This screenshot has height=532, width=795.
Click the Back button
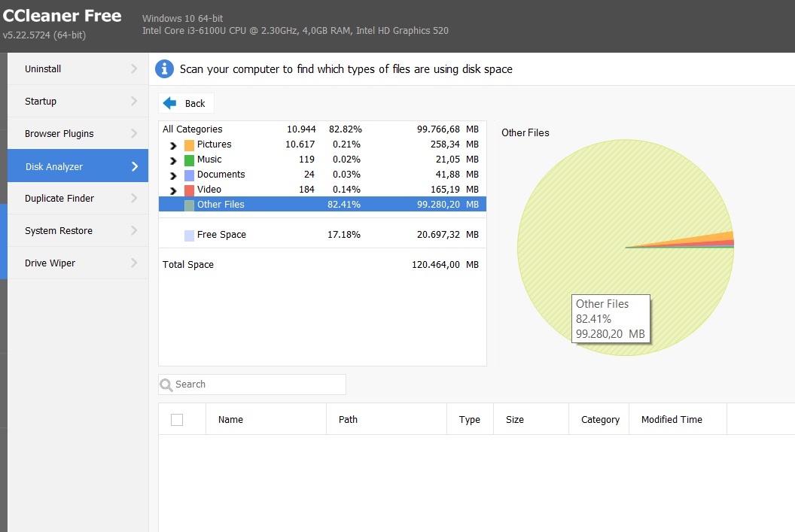click(186, 103)
